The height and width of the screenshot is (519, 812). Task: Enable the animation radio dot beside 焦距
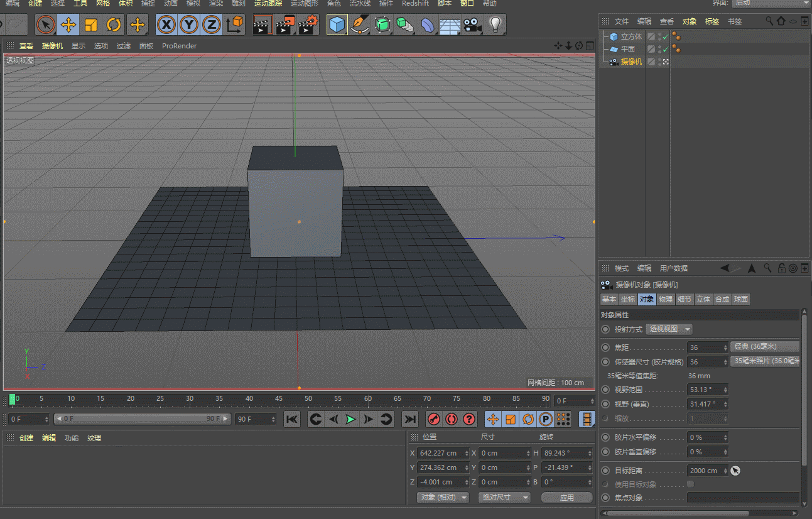tap(605, 347)
